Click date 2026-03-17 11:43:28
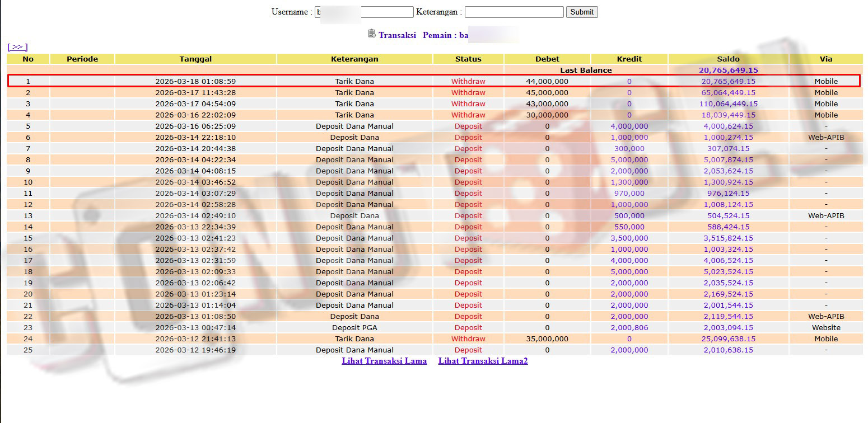The height and width of the screenshot is (423, 868). tap(195, 92)
